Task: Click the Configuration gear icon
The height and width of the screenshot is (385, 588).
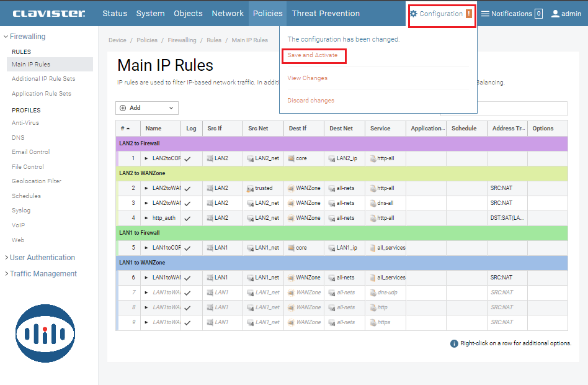Action: tap(414, 14)
